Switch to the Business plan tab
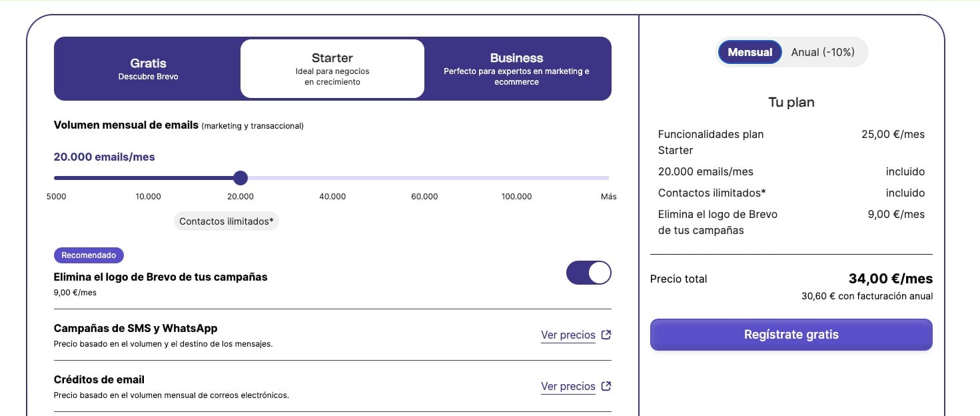Image resolution: width=980 pixels, height=416 pixels. [516, 69]
